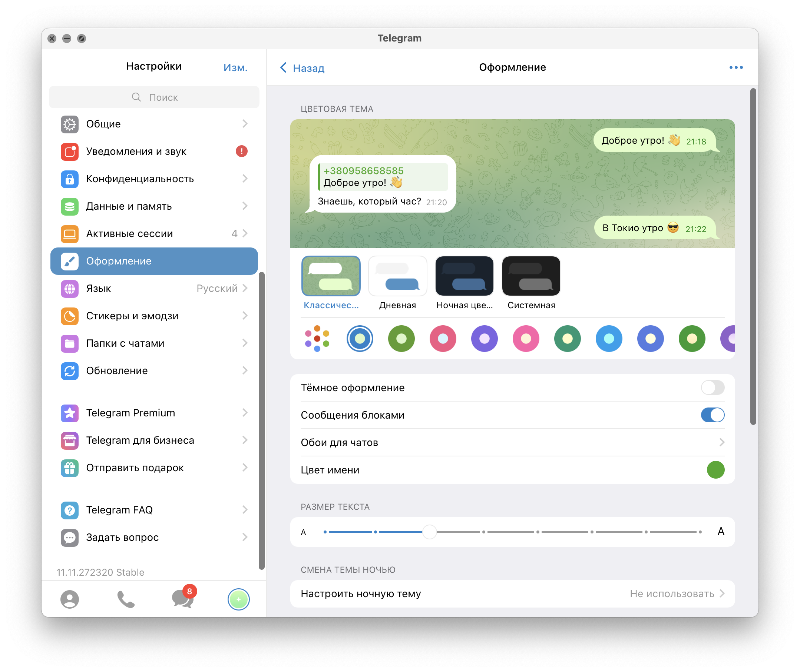Pick the selected blue accent color circle
The height and width of the screenshot is (672, 800).
pos(360,338)
